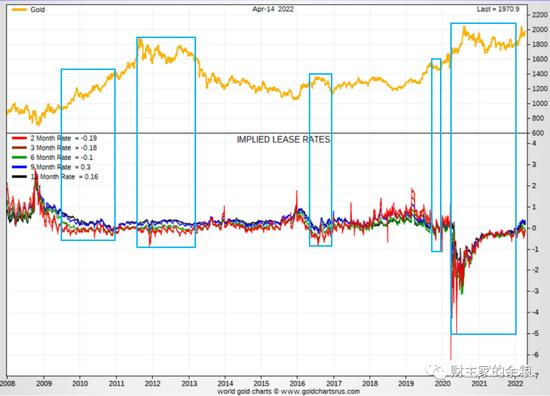
Task: Click the "Gold" legend label
Action: click(x=38, y=9)
